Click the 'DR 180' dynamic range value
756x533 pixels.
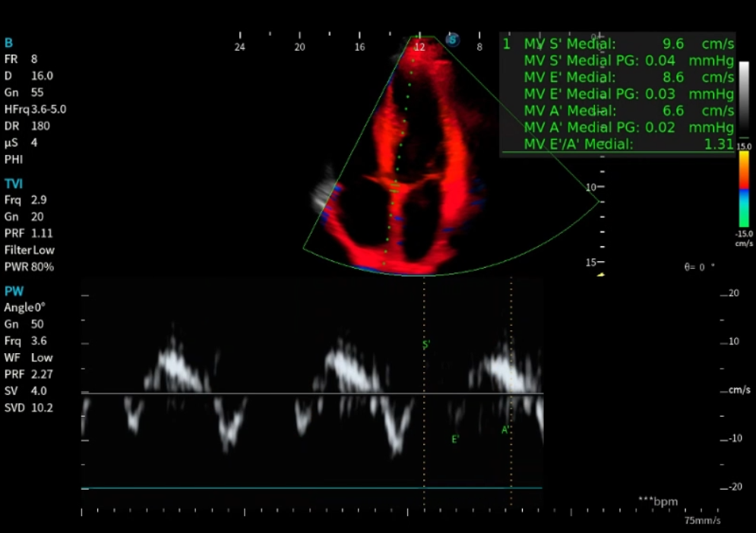[x=27, y=126]
